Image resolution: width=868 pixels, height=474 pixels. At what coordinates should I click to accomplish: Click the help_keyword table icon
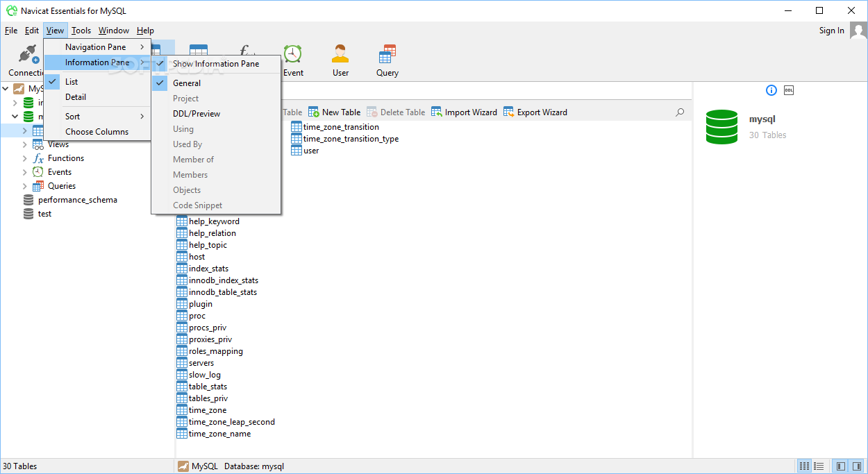pos(182,221)
